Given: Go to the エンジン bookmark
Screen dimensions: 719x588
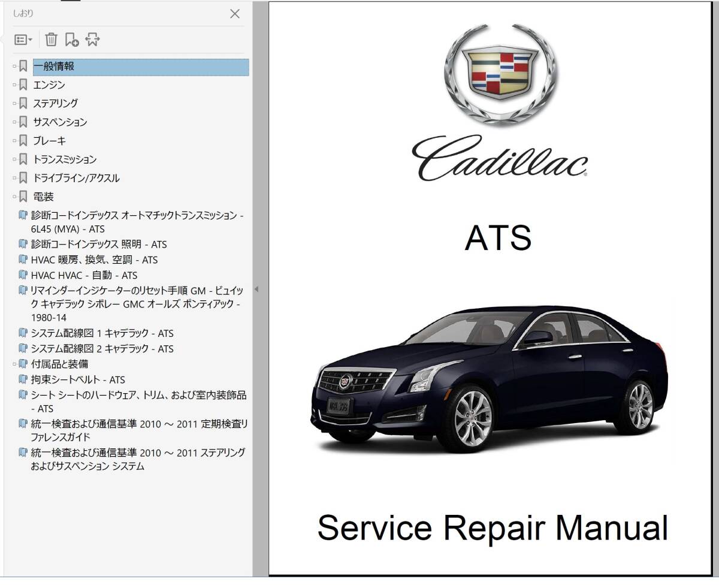Looking at the screenshot, I should tap(49, 85).
